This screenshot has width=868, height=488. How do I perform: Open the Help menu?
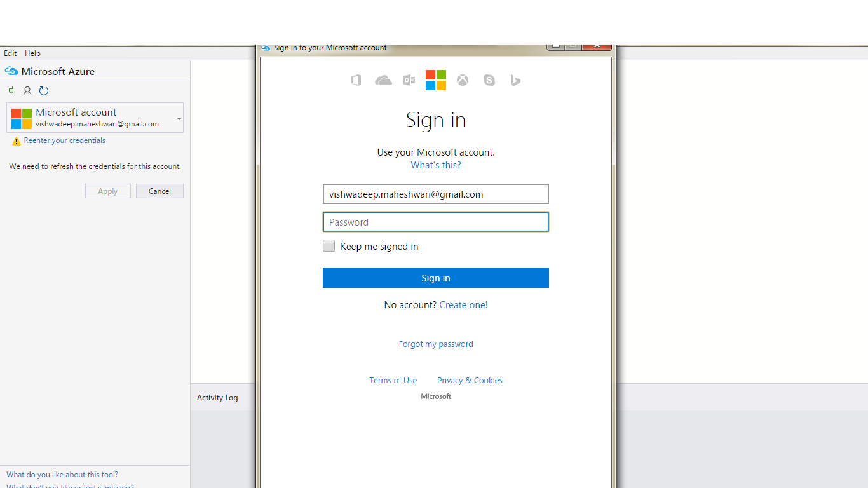pos(32,53)
